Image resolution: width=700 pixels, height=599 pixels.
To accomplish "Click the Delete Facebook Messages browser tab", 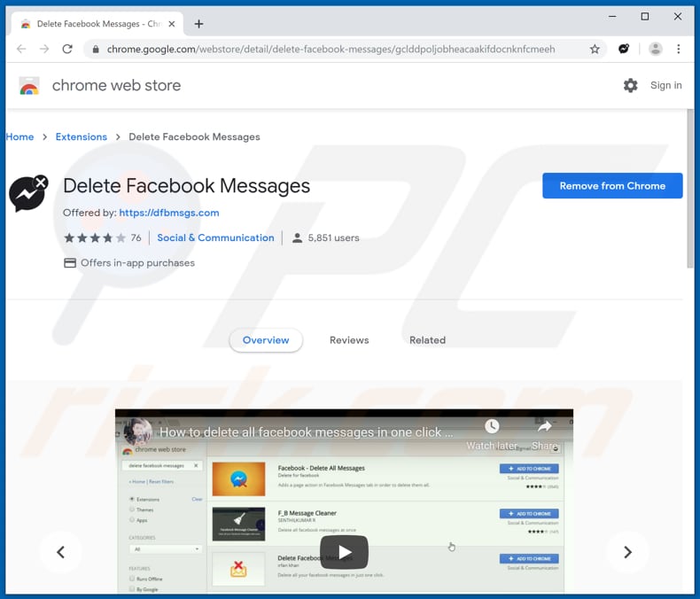I will [x=97, y=24].
